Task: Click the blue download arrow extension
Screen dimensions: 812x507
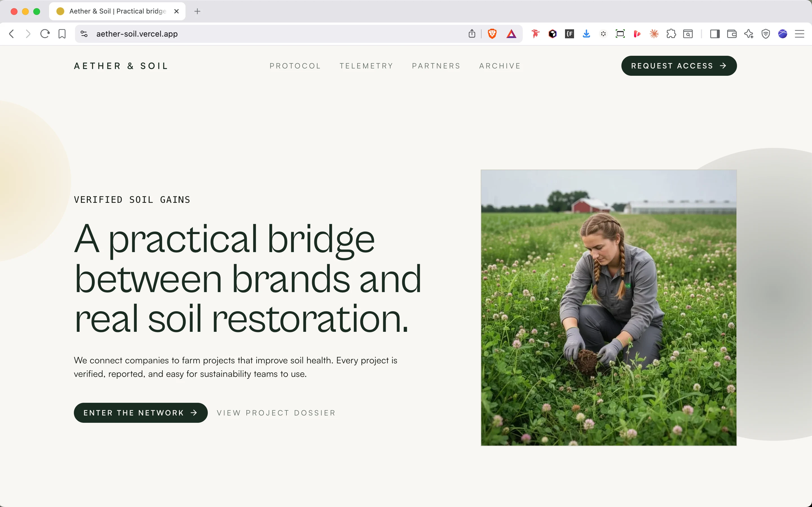Action: (586, 34)
